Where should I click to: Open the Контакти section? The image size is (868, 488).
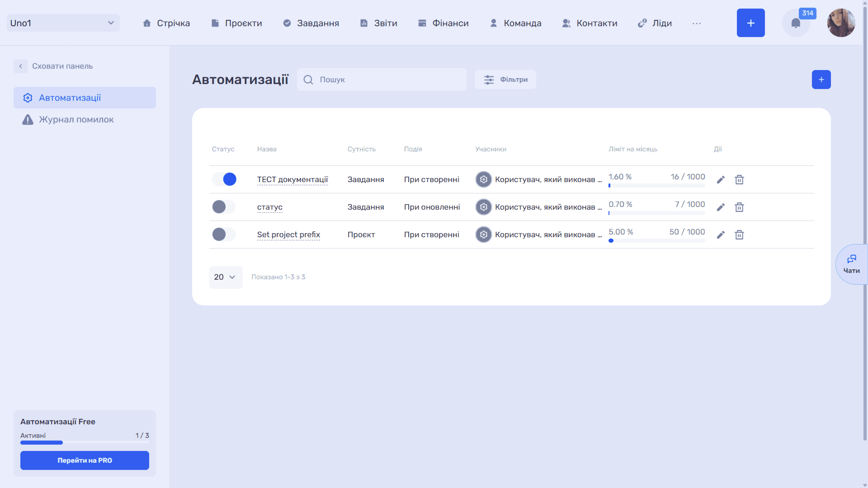(590, 23)
